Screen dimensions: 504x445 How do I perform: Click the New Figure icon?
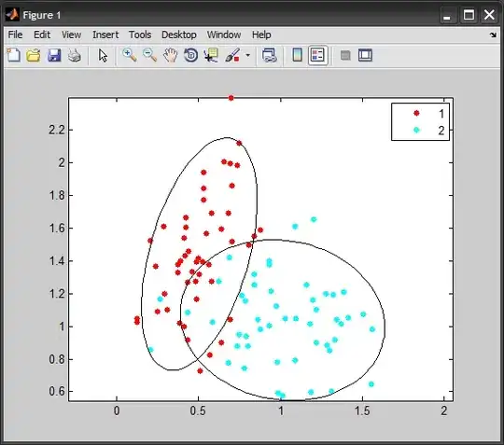[x=13, y=55]
